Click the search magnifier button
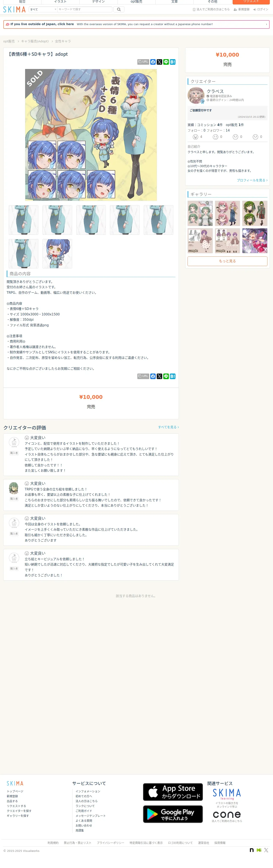 (x=119, y=9)
